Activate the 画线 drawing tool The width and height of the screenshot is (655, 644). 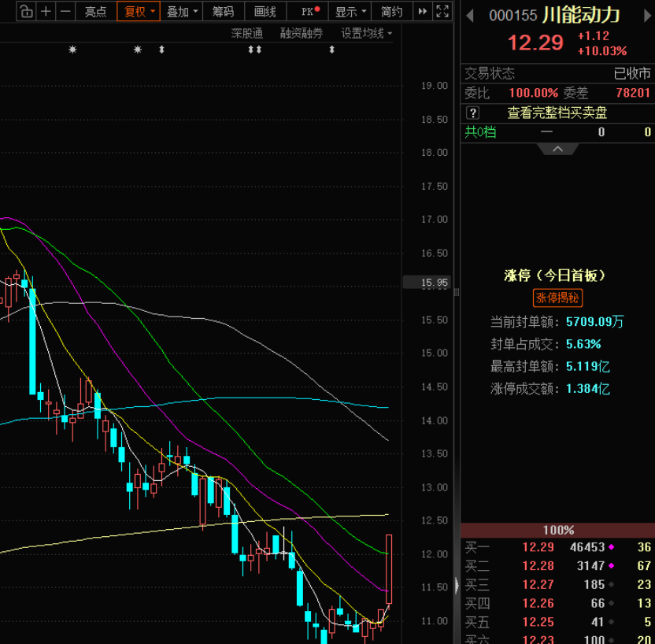tap(265, 11)
